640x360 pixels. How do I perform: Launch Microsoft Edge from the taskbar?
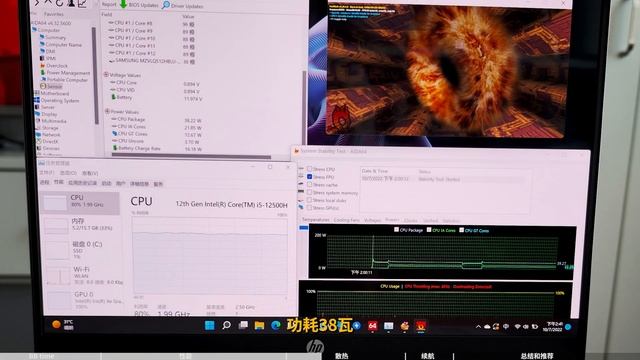pos(276,325)
